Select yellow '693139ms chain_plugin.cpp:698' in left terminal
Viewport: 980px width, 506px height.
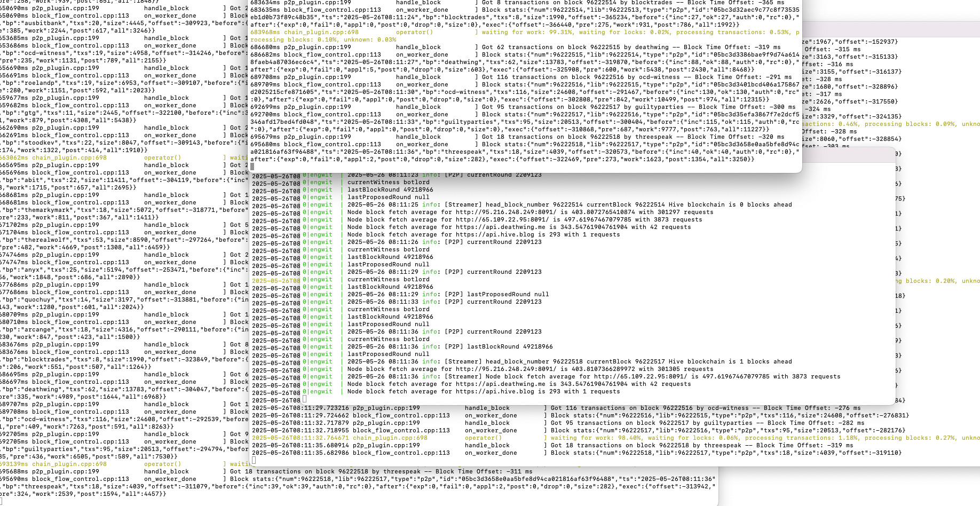pyautogui.click(x=53, y=464)
